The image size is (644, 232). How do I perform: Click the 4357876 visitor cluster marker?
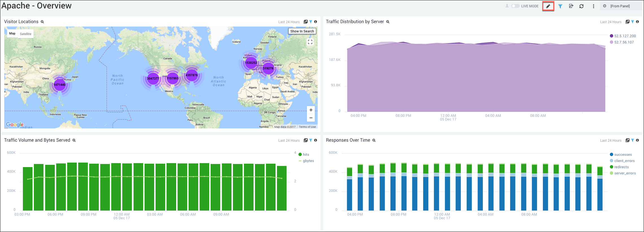coord(192,75)
